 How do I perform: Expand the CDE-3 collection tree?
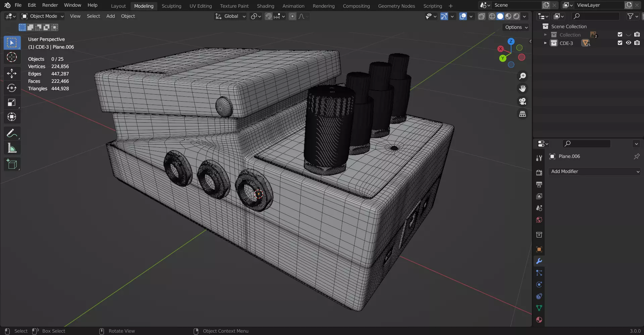tap(545, 43)
